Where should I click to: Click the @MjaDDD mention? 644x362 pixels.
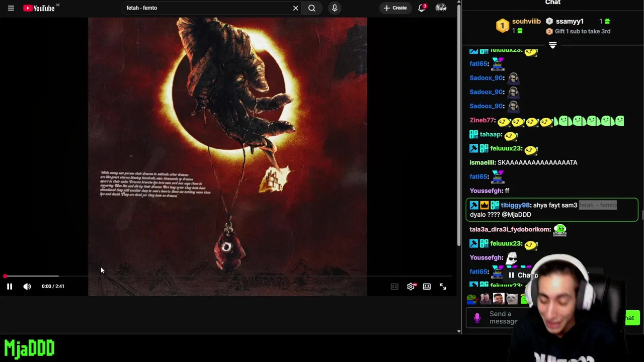pyautogui.click(x=516, y=215)
